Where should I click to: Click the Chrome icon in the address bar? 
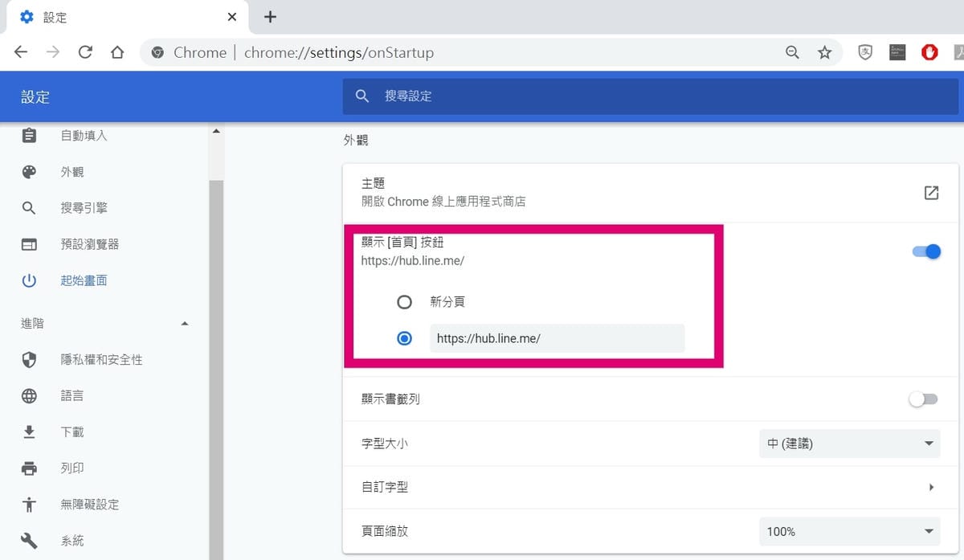(x=157, y=52)
